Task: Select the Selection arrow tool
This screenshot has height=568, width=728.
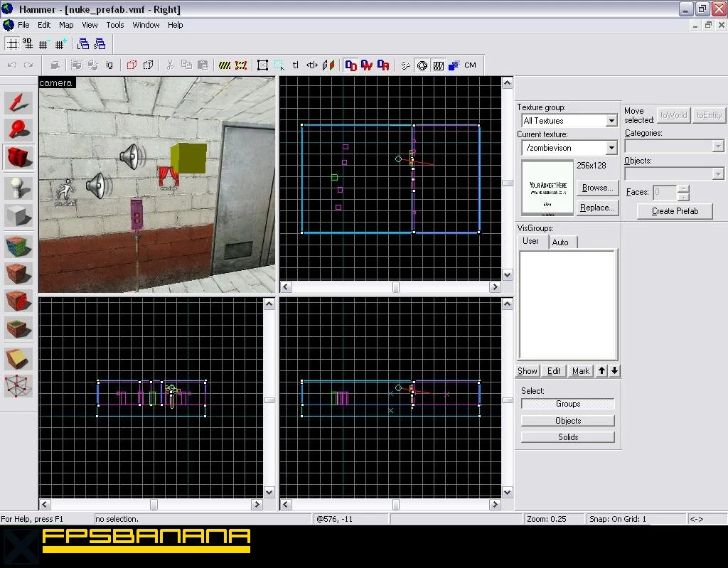Action: (x=18, y=102)
